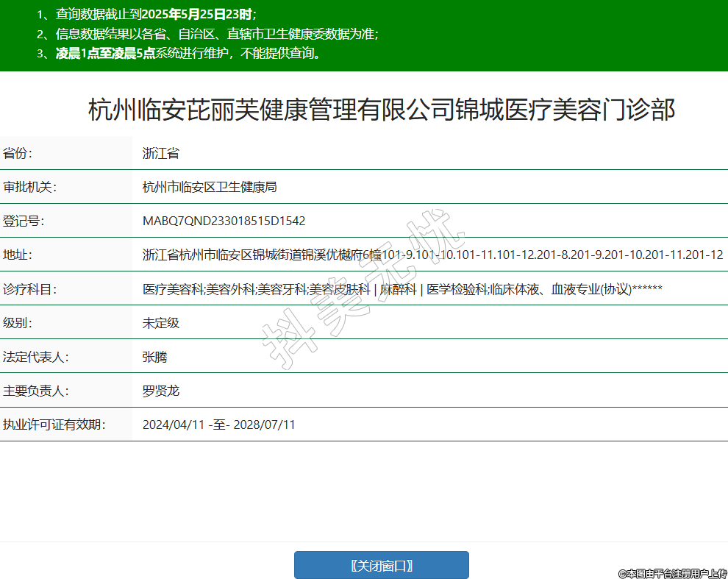The image size is (728, 579).
Task: Click the legal representative name 张腾
Action: pos(155,356)
